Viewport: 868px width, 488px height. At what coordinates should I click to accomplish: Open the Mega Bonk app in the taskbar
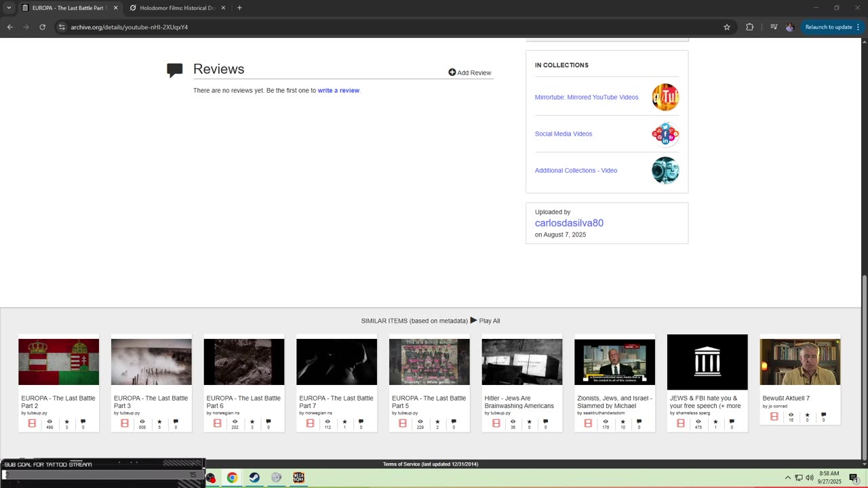(x=298, y=478)
